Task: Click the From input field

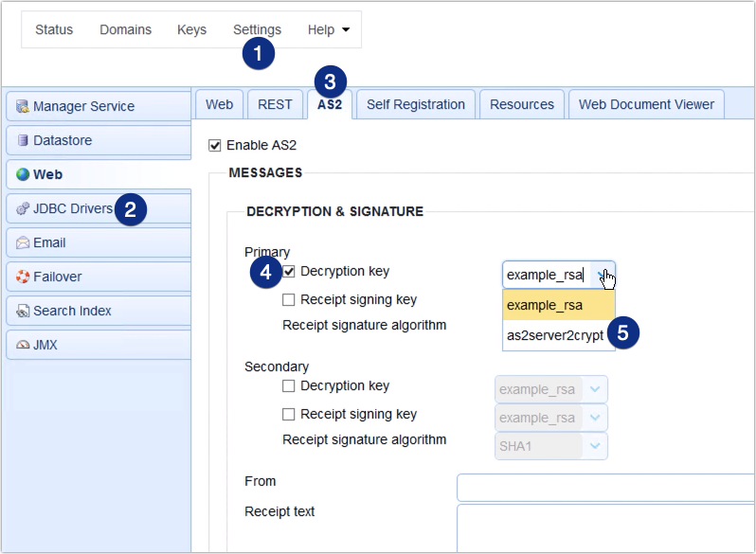Action: pyautogui.click(x=606, y=487)
